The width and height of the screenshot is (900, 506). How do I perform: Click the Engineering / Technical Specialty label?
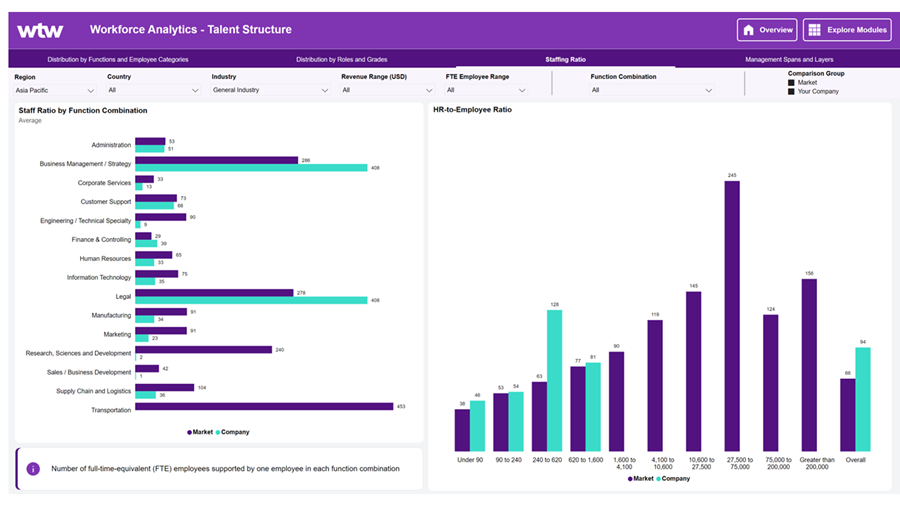pyautogui.click(x=86, y=221)
